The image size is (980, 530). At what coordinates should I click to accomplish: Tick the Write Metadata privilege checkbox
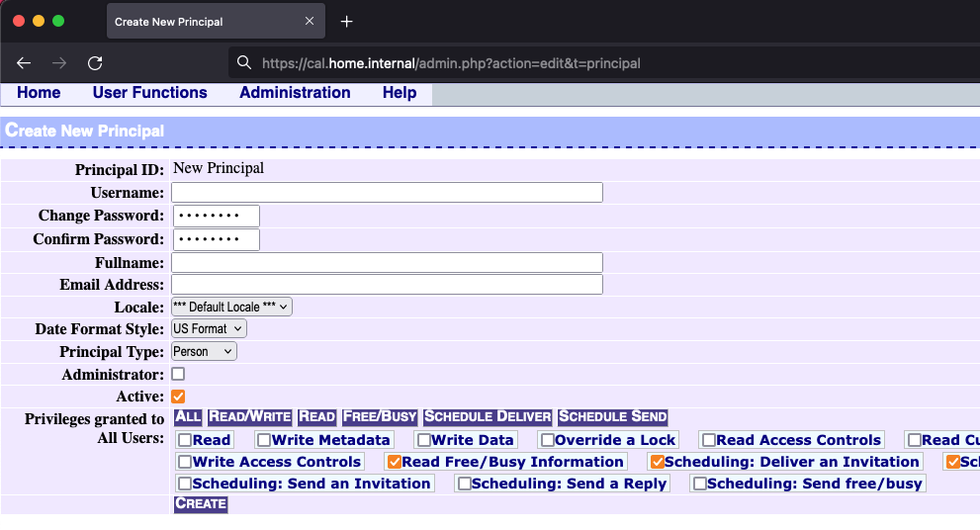click(263, 440)
